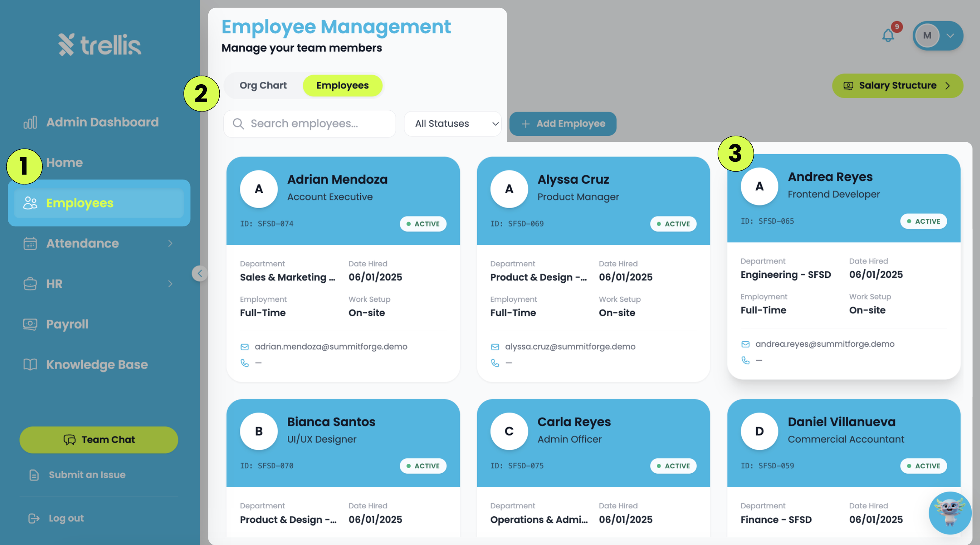Screen dimensions: 980x545
Task: Click the M user avatar
Action: (x=927, y=36)
